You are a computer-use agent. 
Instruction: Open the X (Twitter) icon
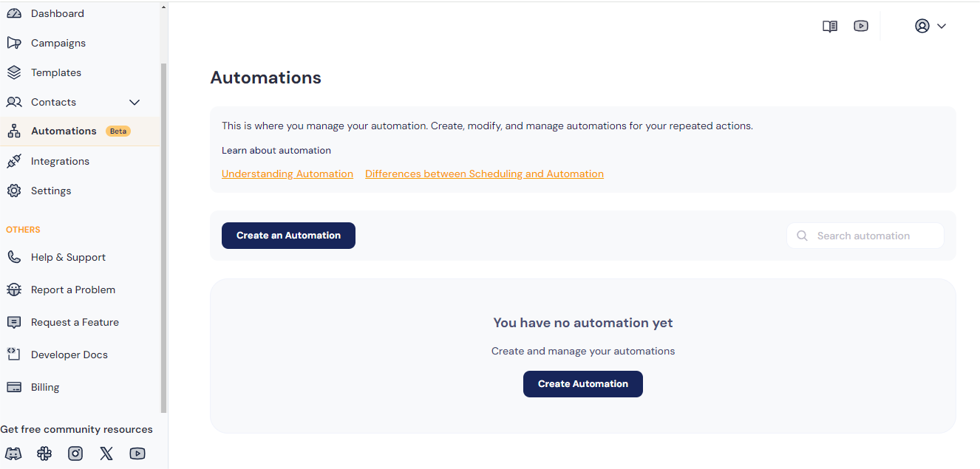106,453
